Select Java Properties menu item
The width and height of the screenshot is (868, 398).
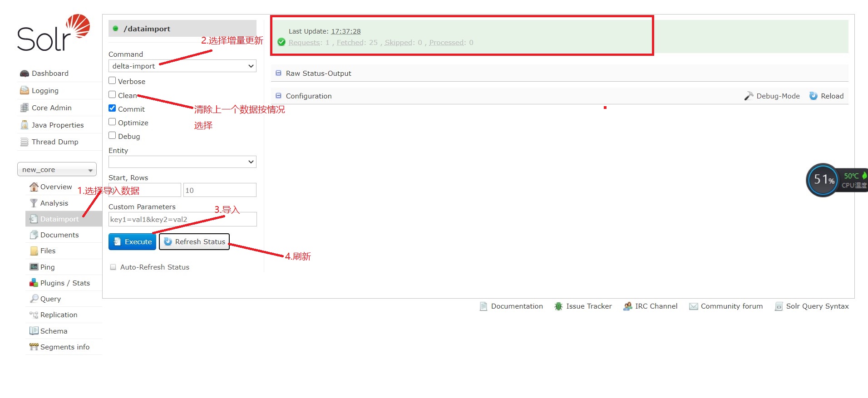[x=58, y=125]
